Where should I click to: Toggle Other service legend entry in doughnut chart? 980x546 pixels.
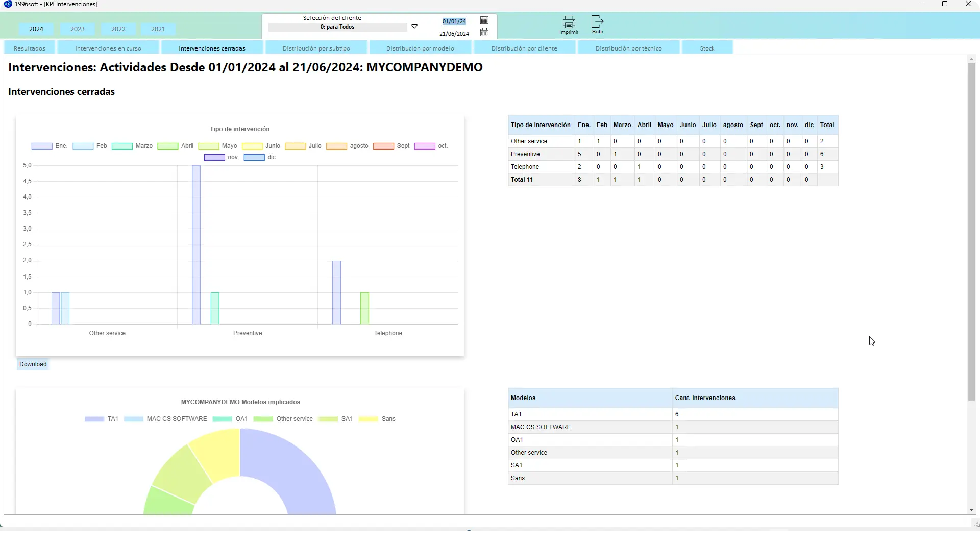[283, 419]
